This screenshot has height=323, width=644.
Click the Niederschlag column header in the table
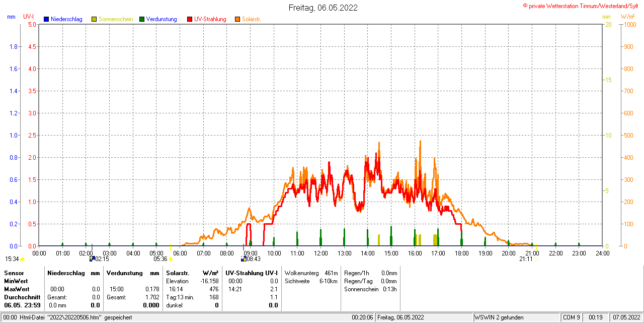click(66, 273)
